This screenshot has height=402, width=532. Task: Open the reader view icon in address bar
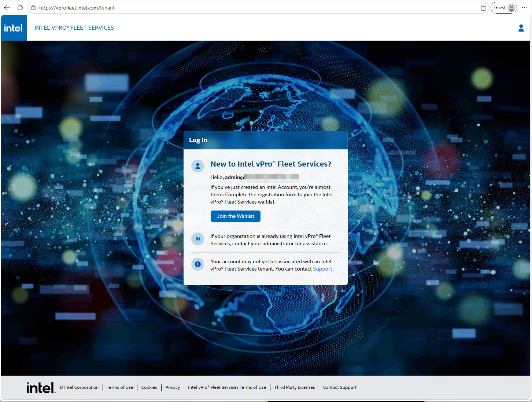tap(483, 8)
